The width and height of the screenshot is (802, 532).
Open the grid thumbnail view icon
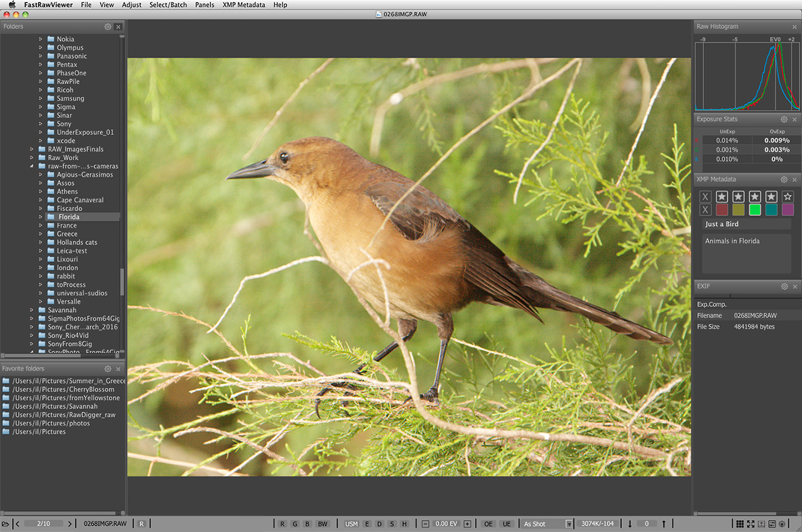[740, 524]
